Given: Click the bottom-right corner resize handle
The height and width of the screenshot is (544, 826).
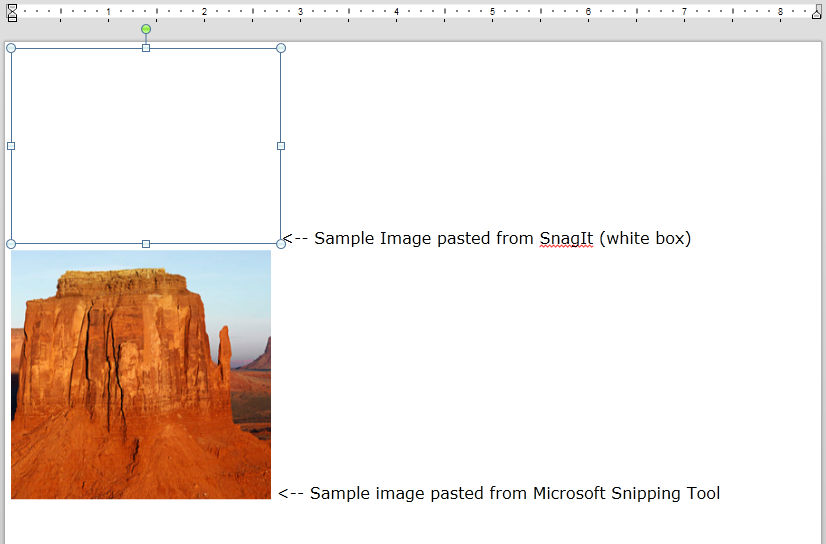Looking at the screenshot, I should 281,244.
